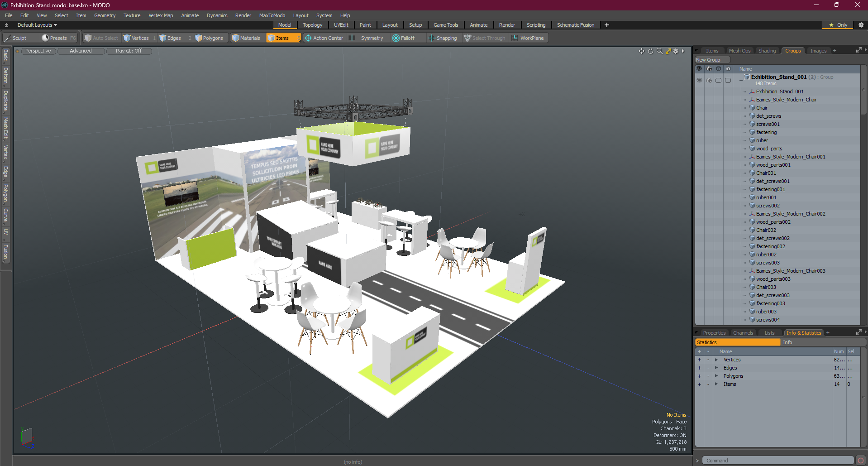Open layout settings gear at top right
The height and width of the screenshot is (466, 868).
coord(861,25)
